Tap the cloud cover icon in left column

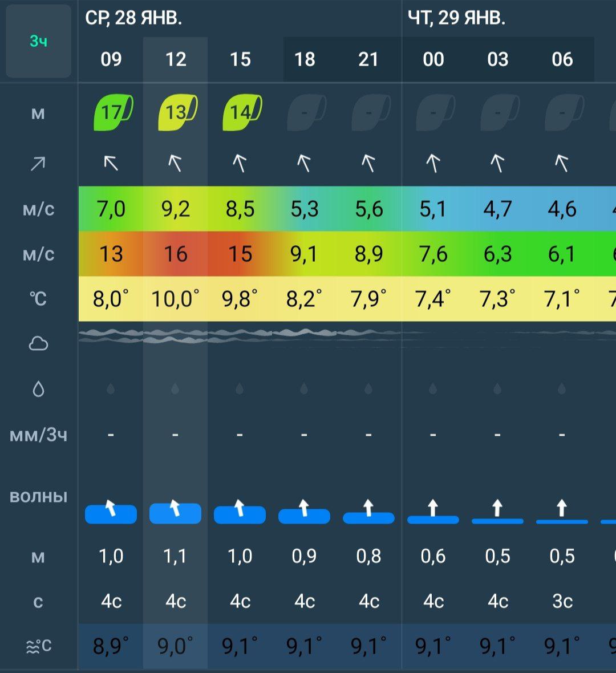pos(38,343)
